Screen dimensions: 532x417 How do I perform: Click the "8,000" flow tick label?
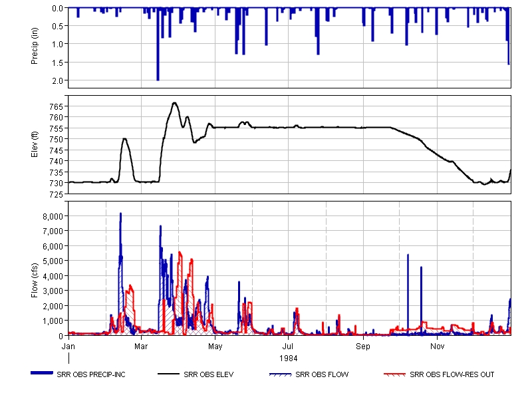tap(54, 216)
